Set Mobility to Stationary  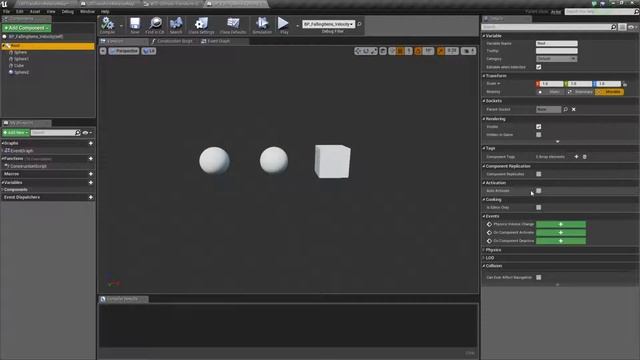point(580,92)
